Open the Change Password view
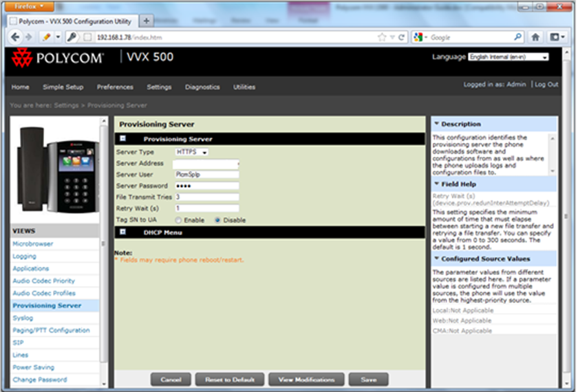Image resolution: width=578 pixels, height=392 pixels. click(40, 380)
